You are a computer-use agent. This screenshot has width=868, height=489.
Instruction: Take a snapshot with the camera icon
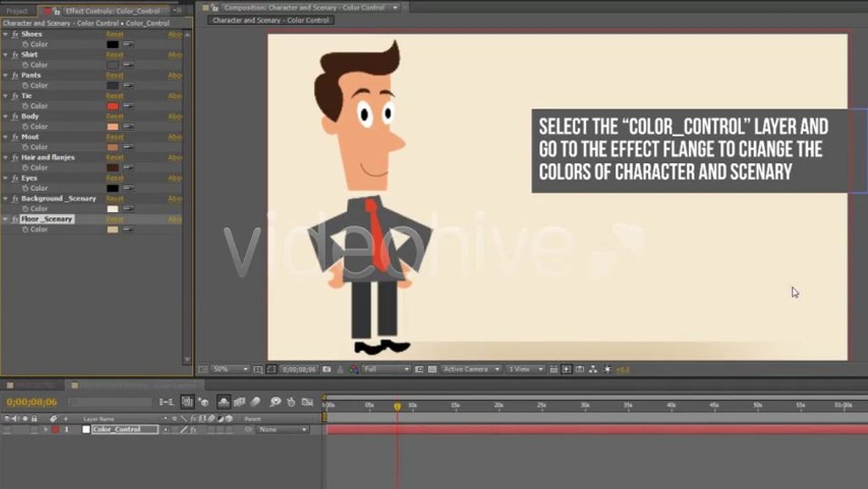[327, 369]
